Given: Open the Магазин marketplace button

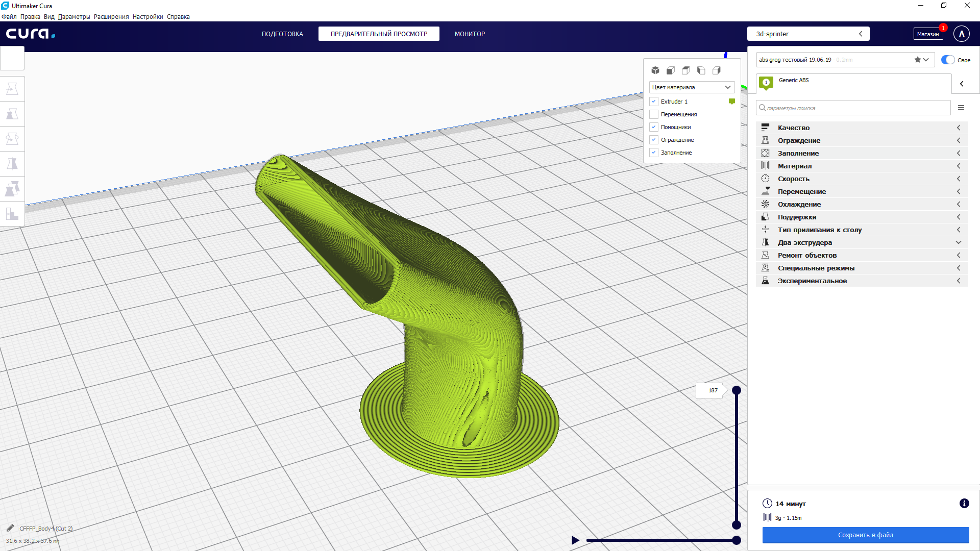Looking at the screenshot, I should 927,34.
